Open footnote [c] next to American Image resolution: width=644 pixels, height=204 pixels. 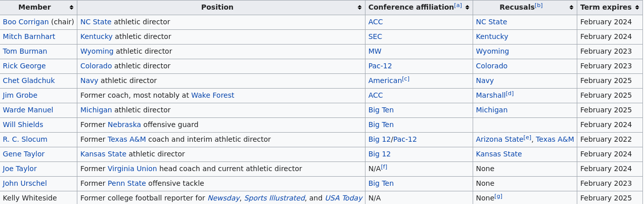pos(406,78)
